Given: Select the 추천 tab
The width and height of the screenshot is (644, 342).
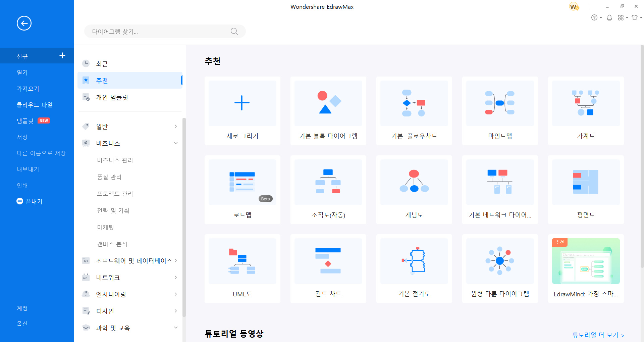Looking at the screenshot, I should coord(102,80).
